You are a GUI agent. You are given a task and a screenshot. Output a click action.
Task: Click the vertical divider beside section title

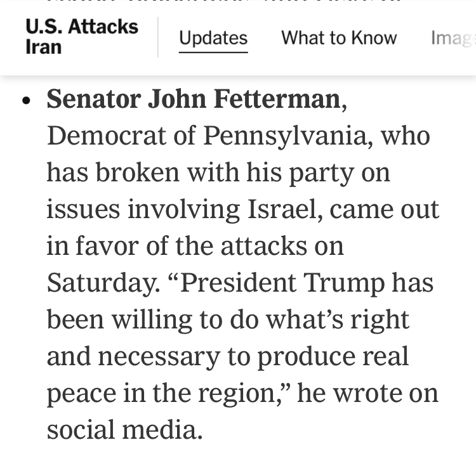coord(158,37)
